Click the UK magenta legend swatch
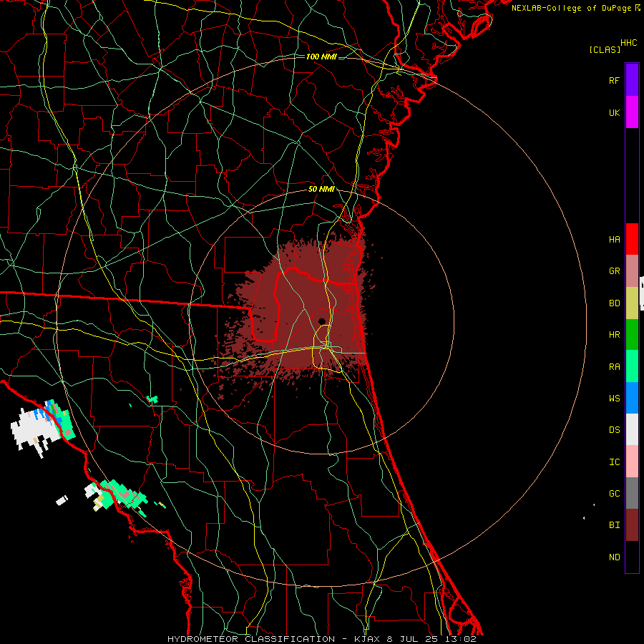 click(632, 112)
